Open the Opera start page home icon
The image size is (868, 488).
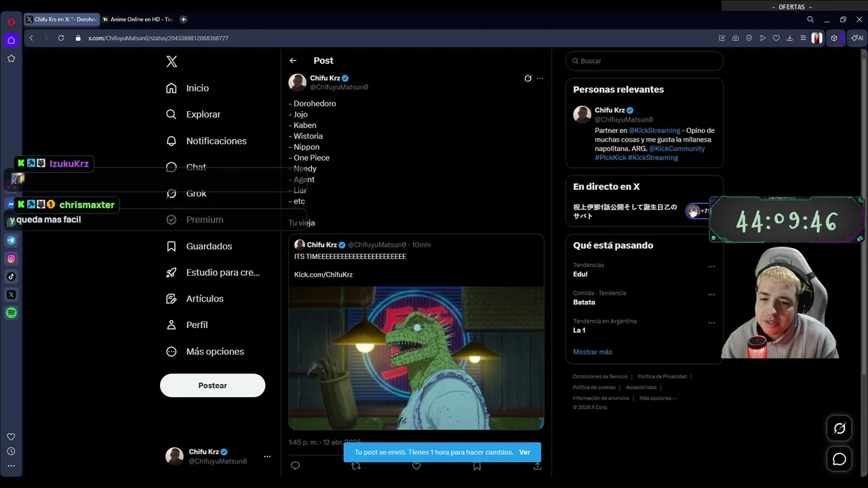pos(11,40)
